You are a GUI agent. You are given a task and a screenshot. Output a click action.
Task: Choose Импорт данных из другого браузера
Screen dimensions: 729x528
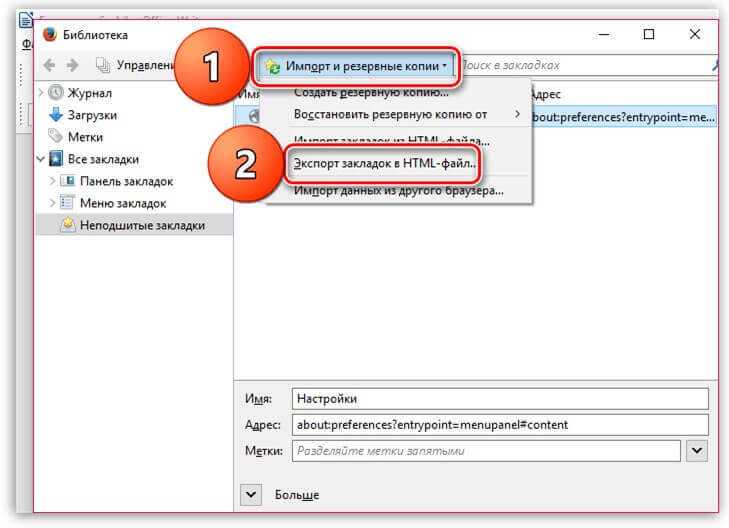(398, 191)
